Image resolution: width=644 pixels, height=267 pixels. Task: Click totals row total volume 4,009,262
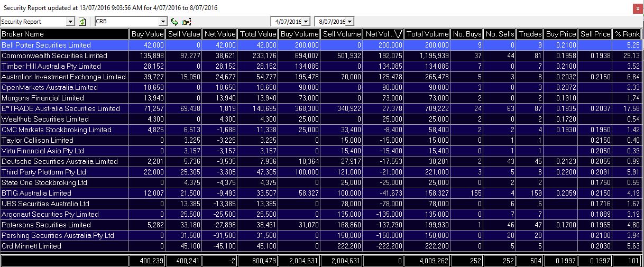pos(434,261)
